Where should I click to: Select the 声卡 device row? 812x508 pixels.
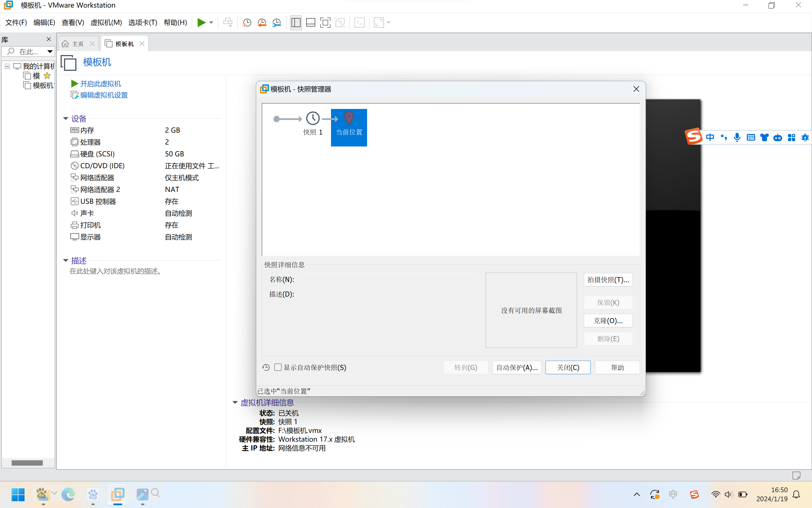145,213
